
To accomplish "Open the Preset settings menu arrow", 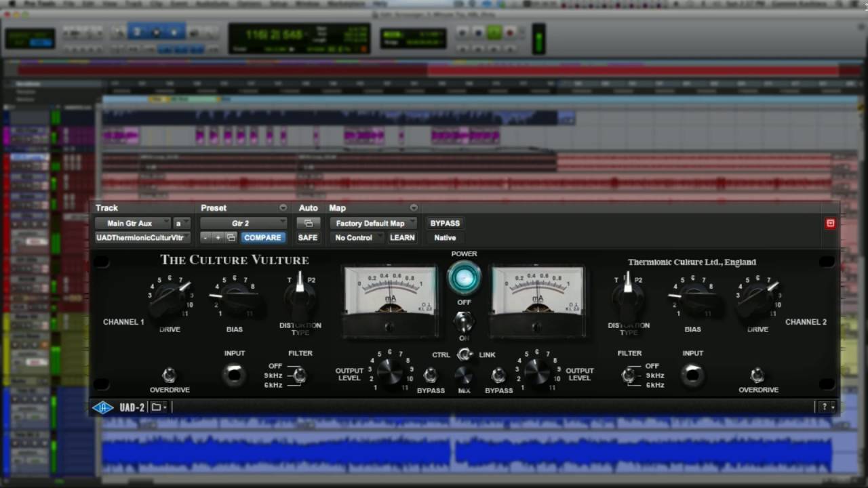I will tap(283, 208).
